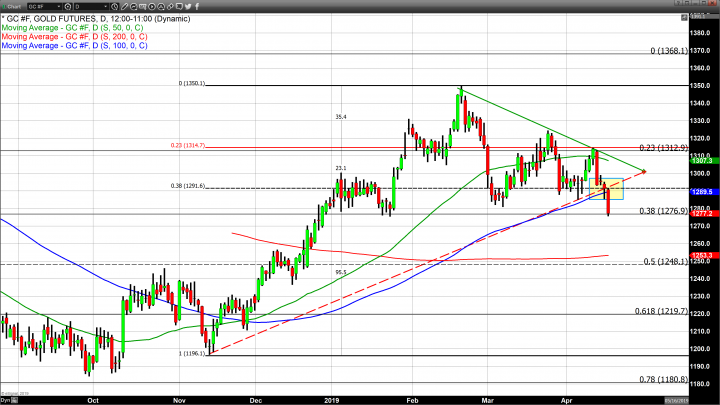Click the Mar label on time axis

[x=488, y=400]
